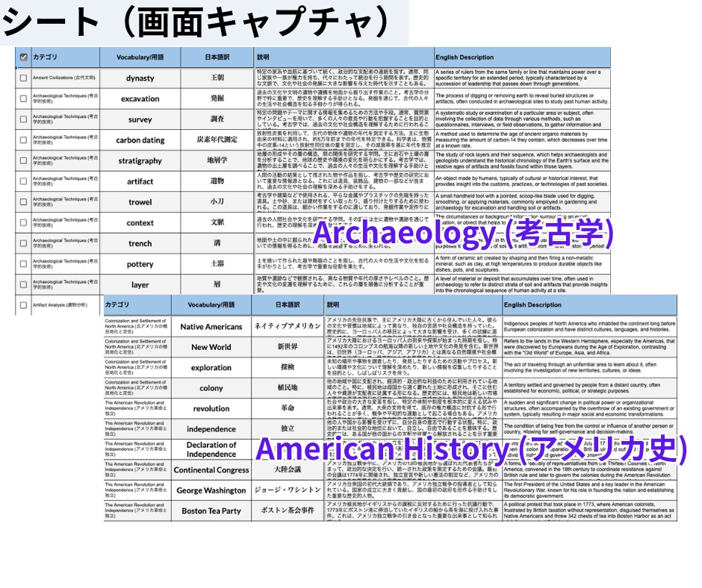Image resolution: width=702 pixels, height=588 pixels.
Task: Click the 説明 header in the Archaeology sheet
Action: pos(344,57)
